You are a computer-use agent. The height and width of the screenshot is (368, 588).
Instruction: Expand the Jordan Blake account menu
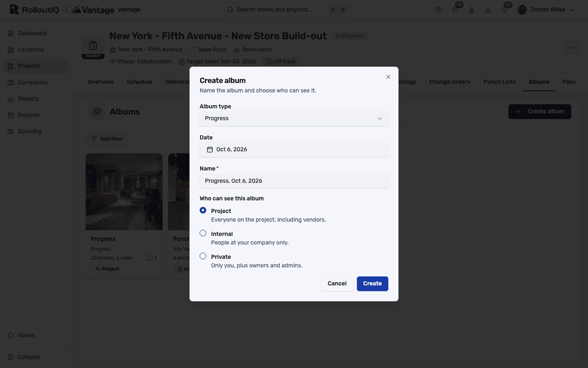546,10
